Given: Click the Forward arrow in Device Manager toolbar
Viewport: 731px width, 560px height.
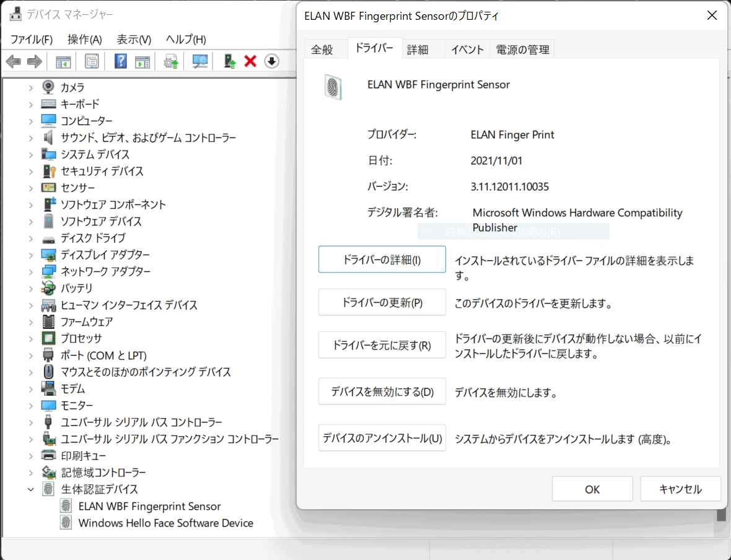Looking at the screenshot, I should (35, 61).
